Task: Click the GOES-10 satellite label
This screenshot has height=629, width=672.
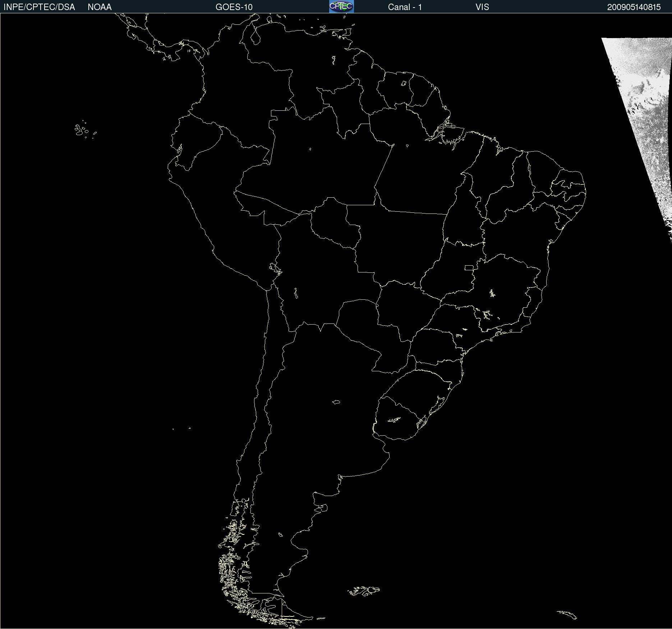Action: 234,7
